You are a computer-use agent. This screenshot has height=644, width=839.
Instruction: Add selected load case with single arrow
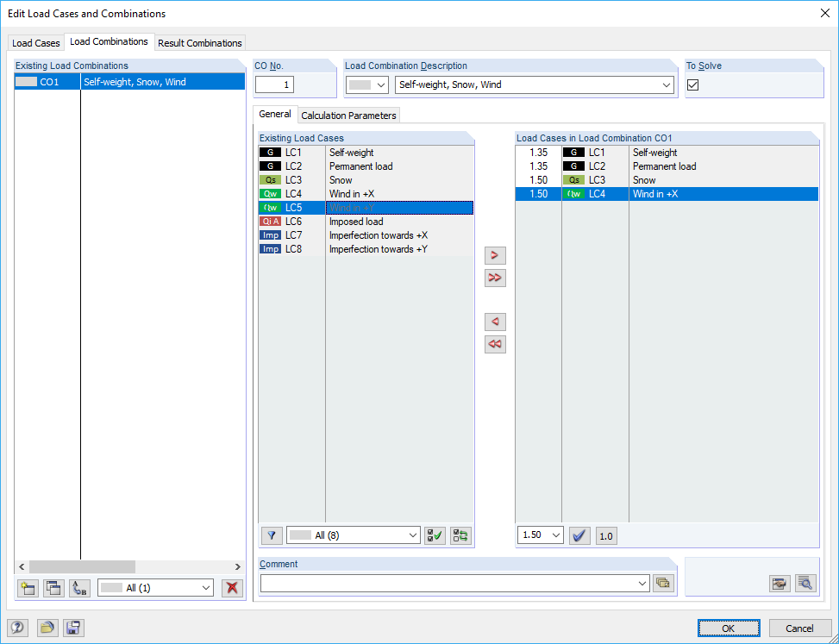[x=495, y=255]
